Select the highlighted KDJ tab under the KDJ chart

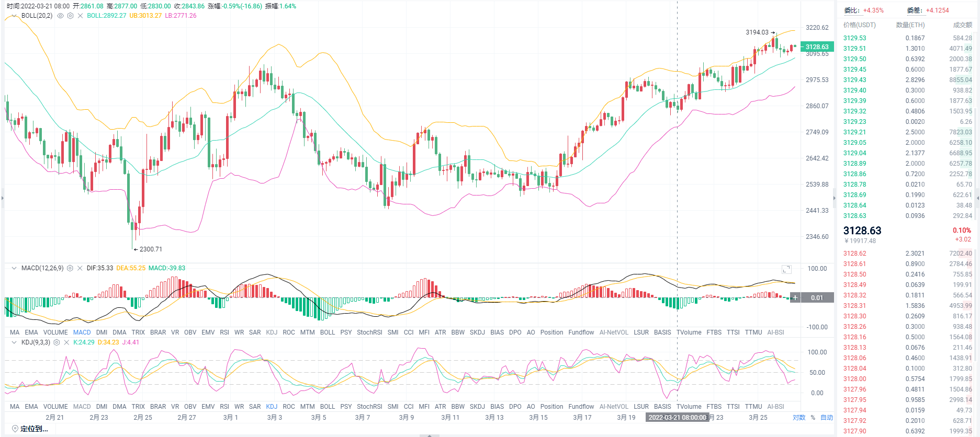click(272, 407)
